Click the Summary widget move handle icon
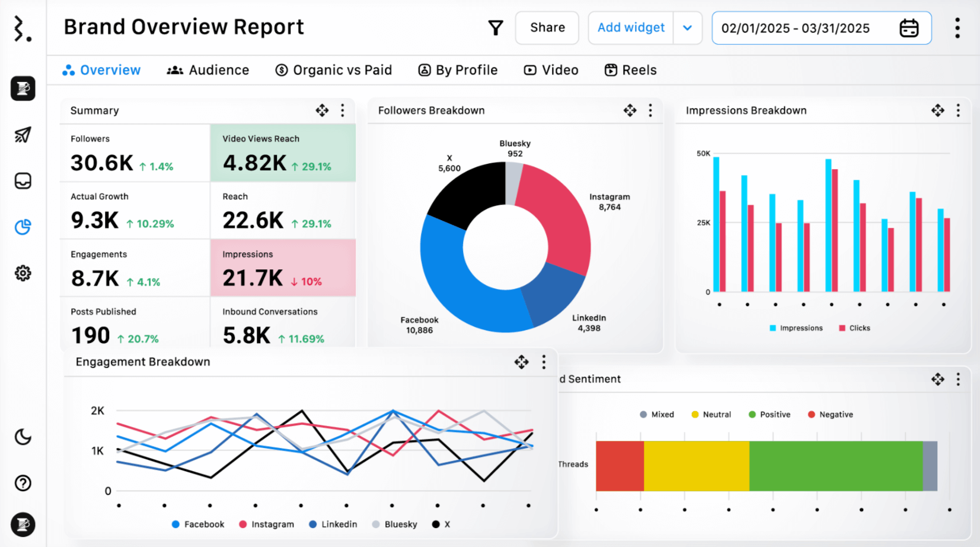Viewport: 980px width, 547px height. (x=322, y=110)
